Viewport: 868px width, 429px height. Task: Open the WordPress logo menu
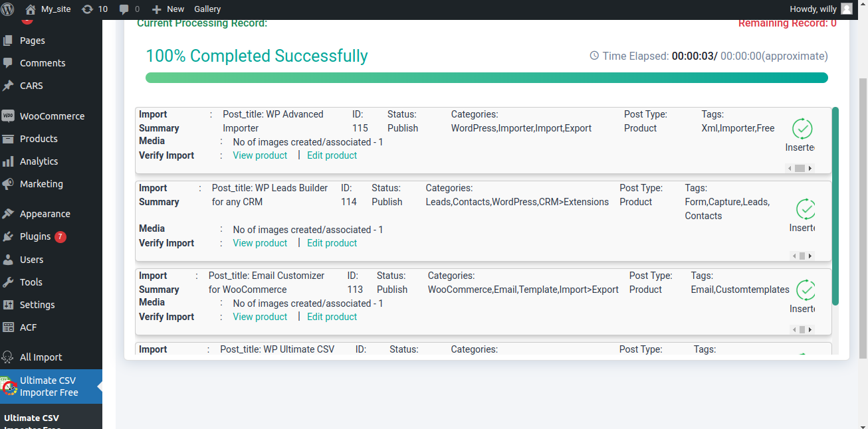(8, 9)
